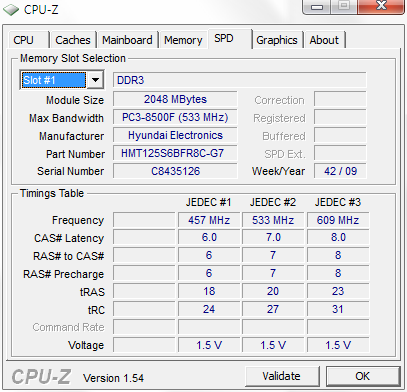
Task: Click the JEDEC #1 voltage 1.5 V cell
Action: (209, 345)
